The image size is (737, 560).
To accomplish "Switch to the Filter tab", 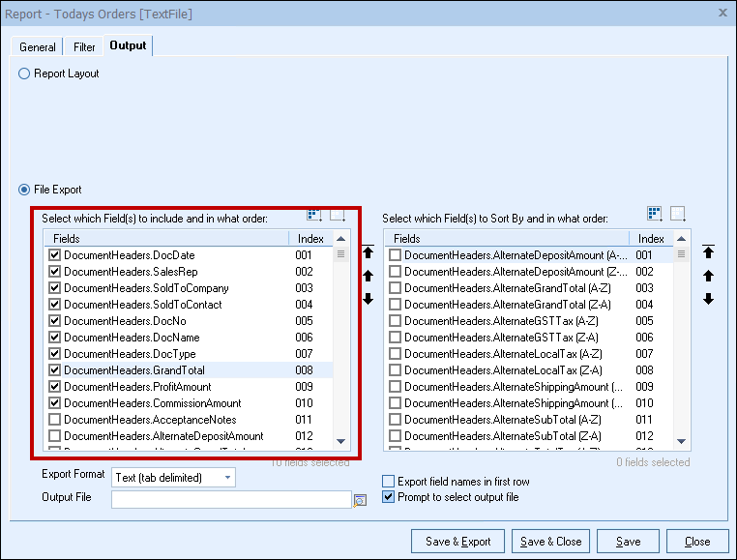I will (84, 46).
